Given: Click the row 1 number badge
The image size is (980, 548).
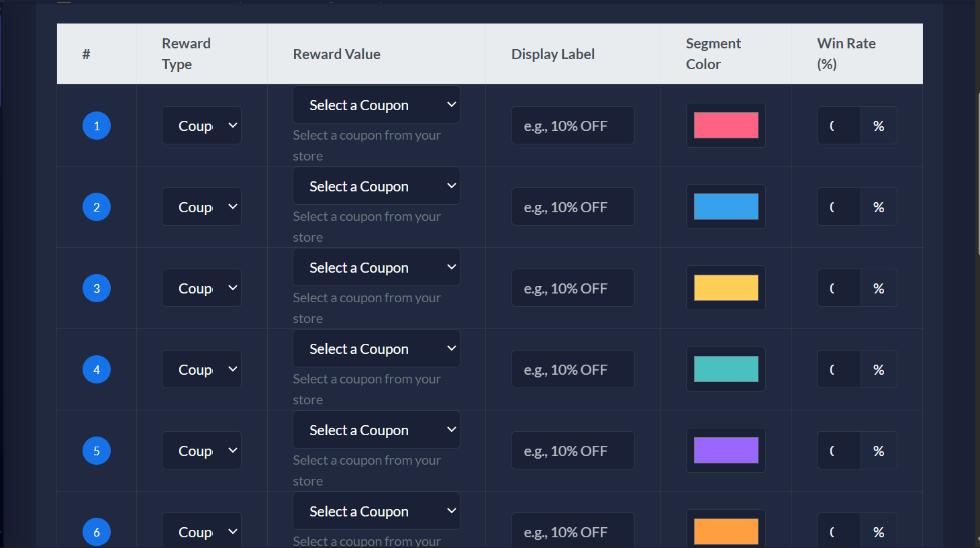Looking at the screenshot, I should pos(97,126).
